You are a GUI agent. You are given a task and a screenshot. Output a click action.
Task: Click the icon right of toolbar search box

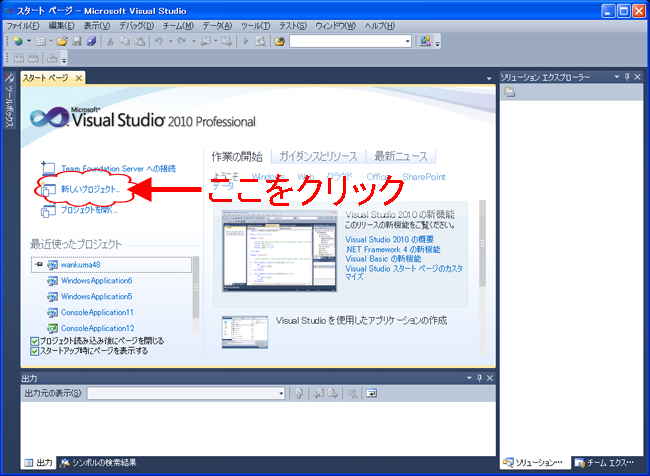(425, 41)
